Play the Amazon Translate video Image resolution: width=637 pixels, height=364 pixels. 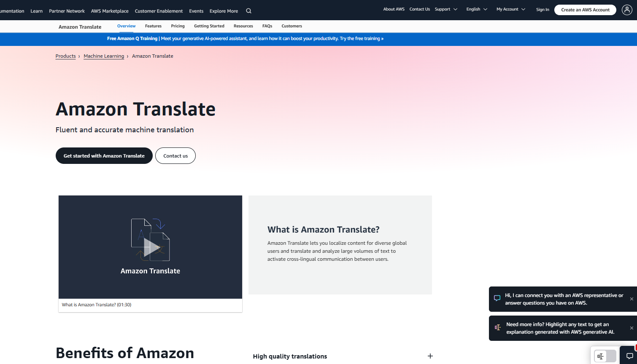pos(150,247)
